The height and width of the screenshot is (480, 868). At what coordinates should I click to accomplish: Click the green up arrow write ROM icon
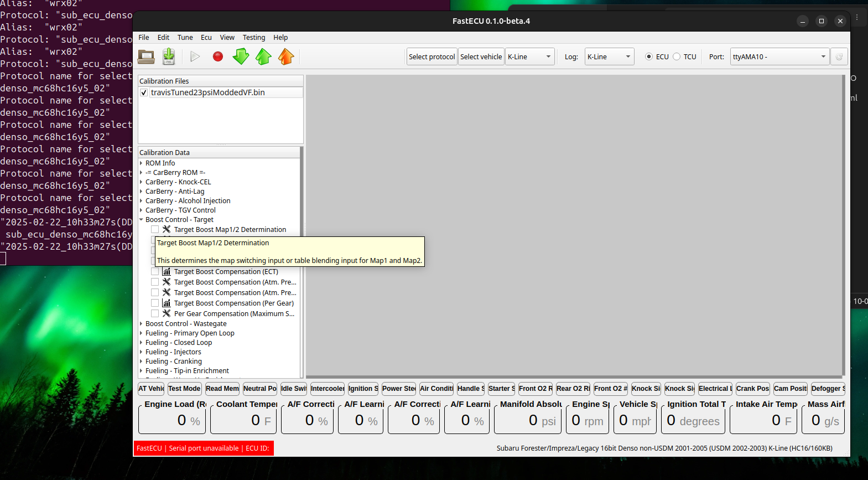[x=263, y=56]
